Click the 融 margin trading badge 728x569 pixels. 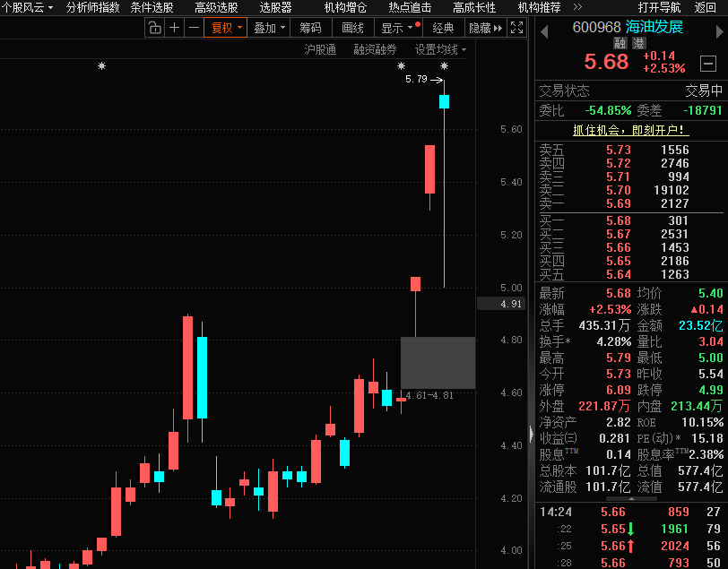[x=620, y=43]
